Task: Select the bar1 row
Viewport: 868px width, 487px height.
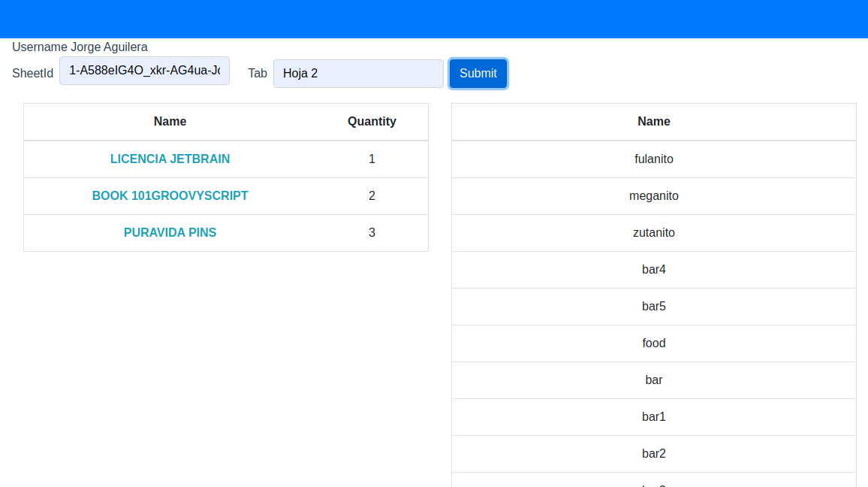Action: point(653,417)
